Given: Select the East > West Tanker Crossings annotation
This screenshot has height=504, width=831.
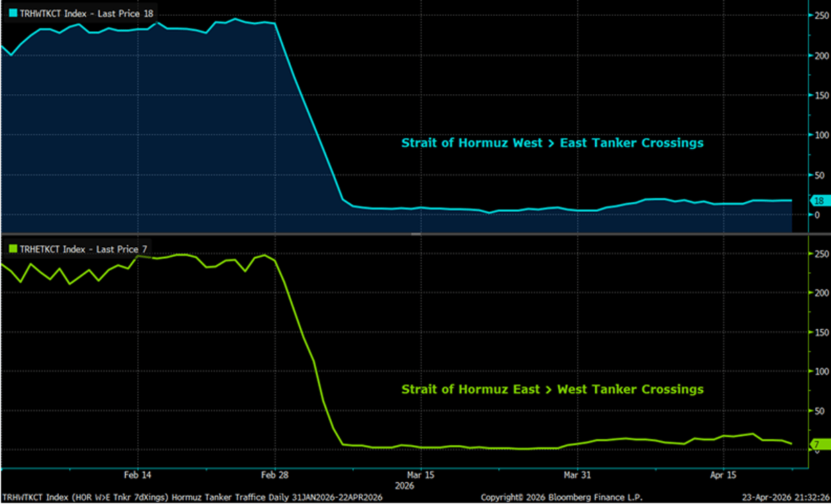Looking at the screenshot, I should (552, 389).
